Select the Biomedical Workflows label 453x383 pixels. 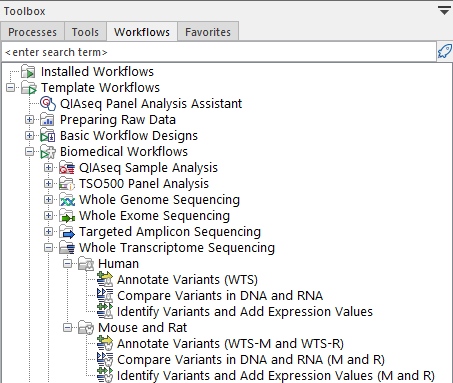coord(124,152)
